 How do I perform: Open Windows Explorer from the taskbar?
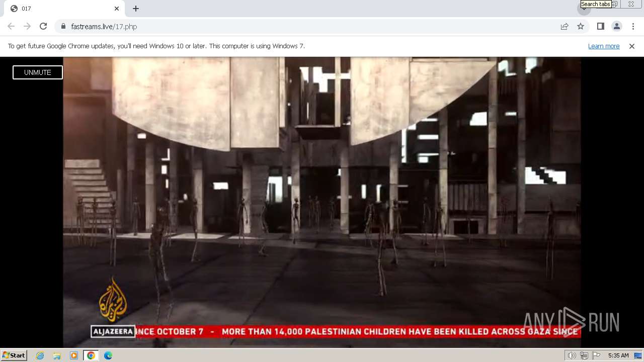57,355
